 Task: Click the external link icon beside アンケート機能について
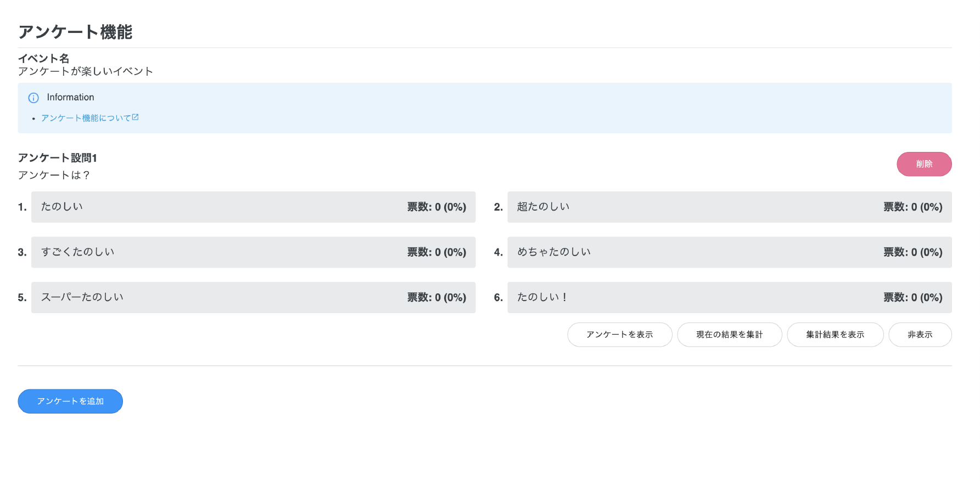click(x=135, y=117)
